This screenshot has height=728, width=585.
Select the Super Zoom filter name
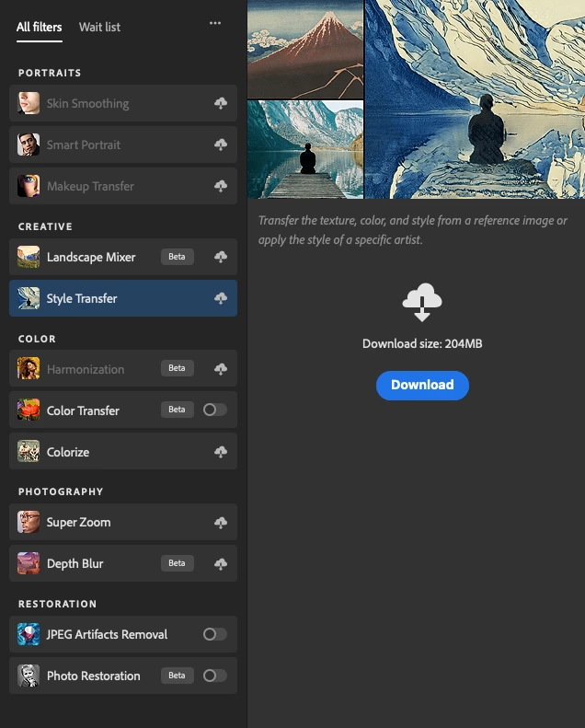point(78,523)
